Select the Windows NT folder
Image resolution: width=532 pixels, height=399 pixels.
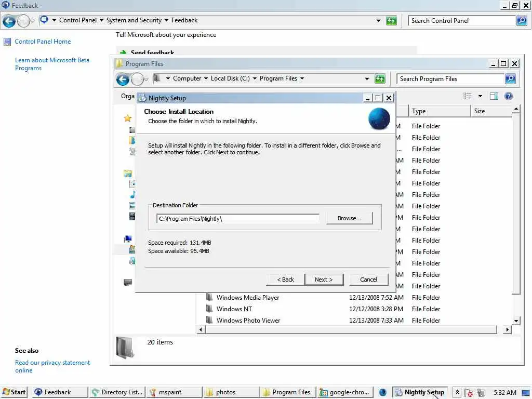coord(234,309)
